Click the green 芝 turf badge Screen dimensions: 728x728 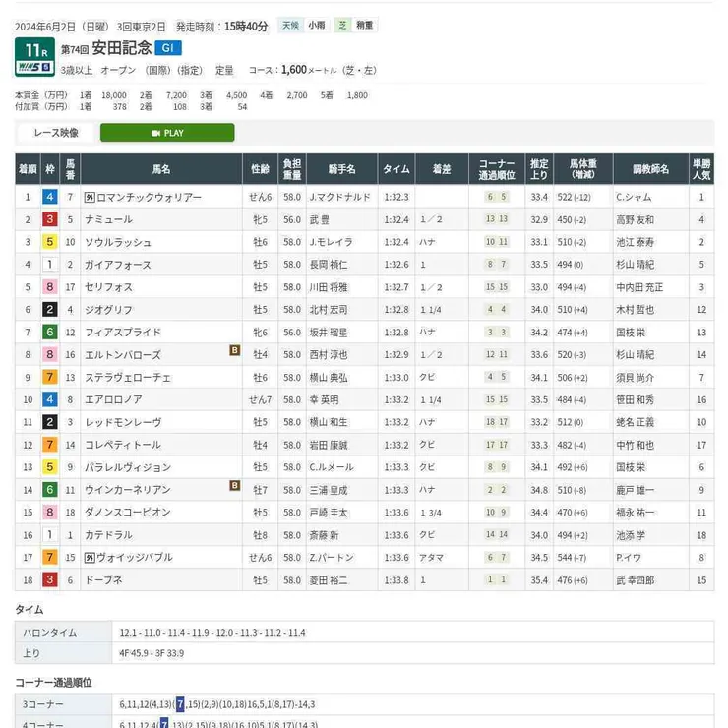pyautogui.click(x=341, y=26)
